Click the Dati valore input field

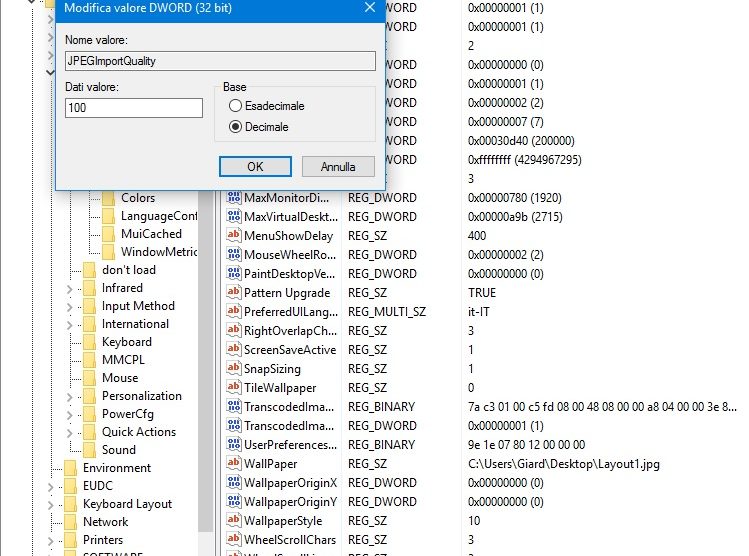click(134, 107)
